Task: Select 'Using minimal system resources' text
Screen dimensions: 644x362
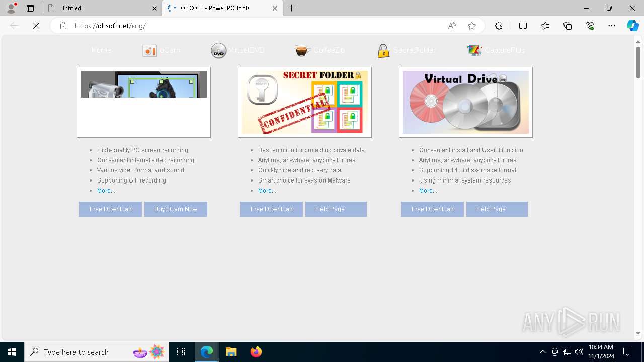Action: click(x=465, y=180)
